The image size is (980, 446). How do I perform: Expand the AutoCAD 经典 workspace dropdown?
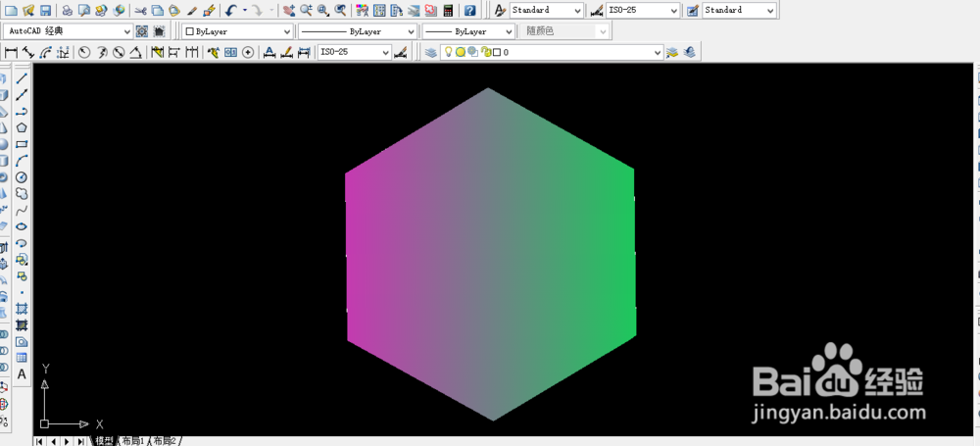point(127,31)
